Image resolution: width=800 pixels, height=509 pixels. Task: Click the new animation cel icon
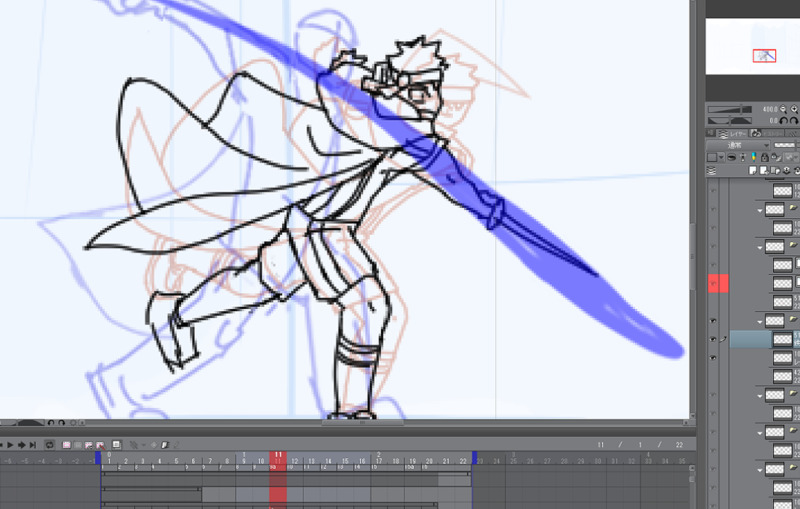(x=78, y=445)
